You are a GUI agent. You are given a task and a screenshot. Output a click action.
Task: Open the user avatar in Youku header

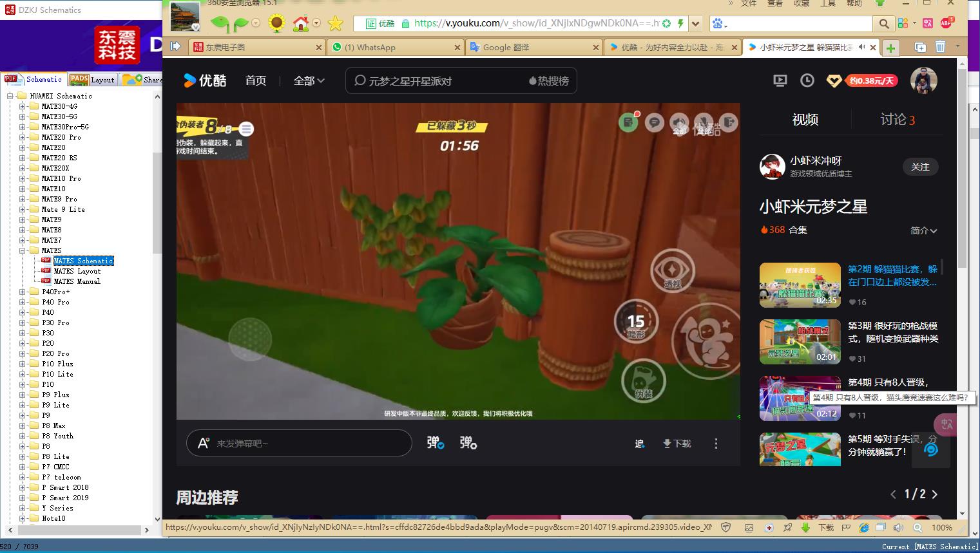point(923,80)
